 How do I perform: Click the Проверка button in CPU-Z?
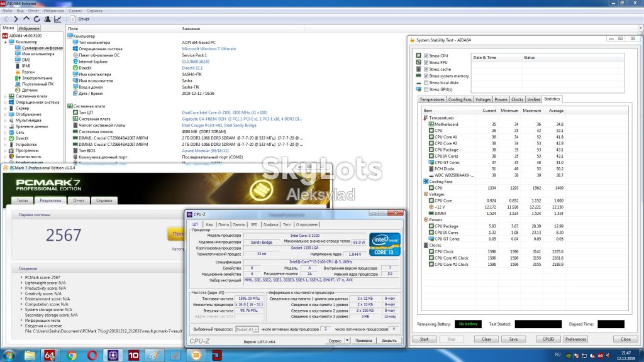click(364, 341)
